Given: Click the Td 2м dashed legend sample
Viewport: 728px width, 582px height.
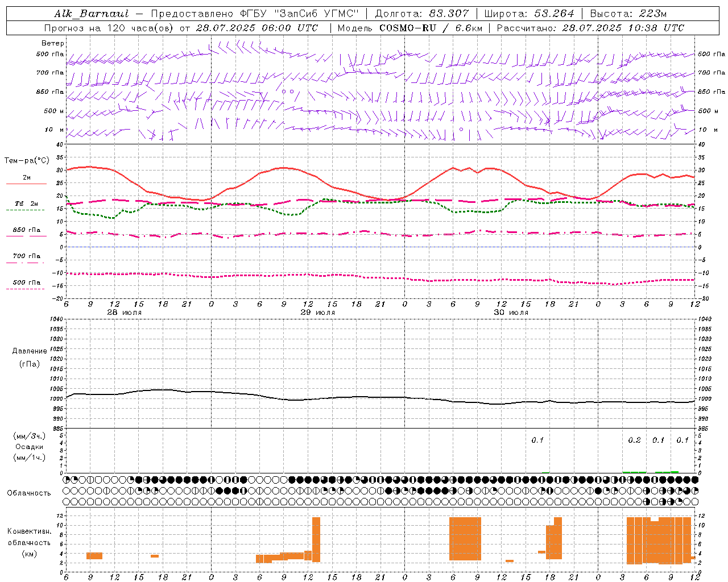Looking at the screenshot, I should coord(25,210).
